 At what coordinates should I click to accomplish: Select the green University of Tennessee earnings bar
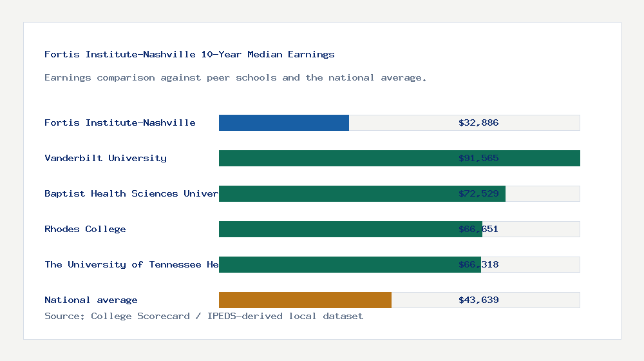(x=350, y=264)
